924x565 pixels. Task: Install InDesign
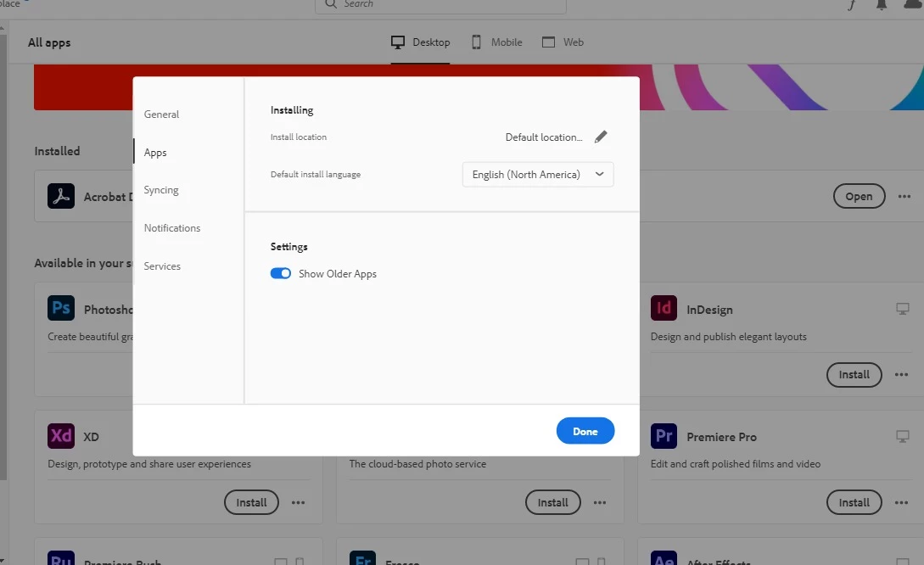coord(854,375)
